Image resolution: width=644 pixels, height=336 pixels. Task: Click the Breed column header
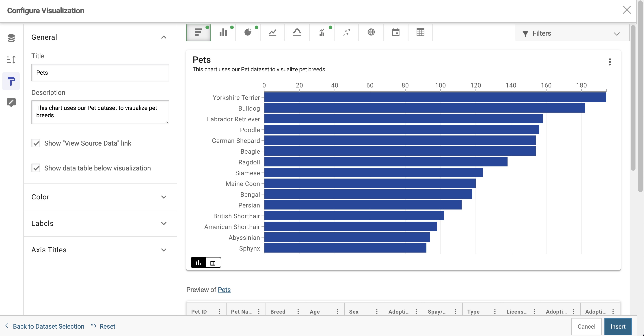click(278, 312)
